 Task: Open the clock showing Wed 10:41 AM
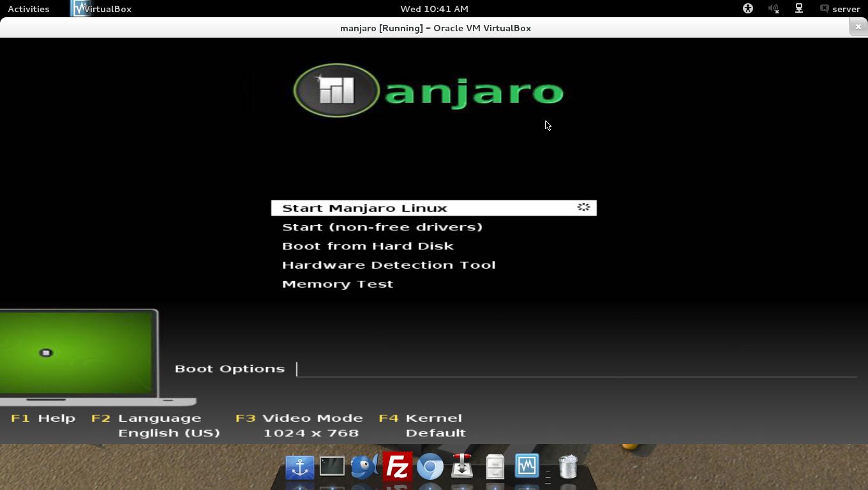[434, 9]
